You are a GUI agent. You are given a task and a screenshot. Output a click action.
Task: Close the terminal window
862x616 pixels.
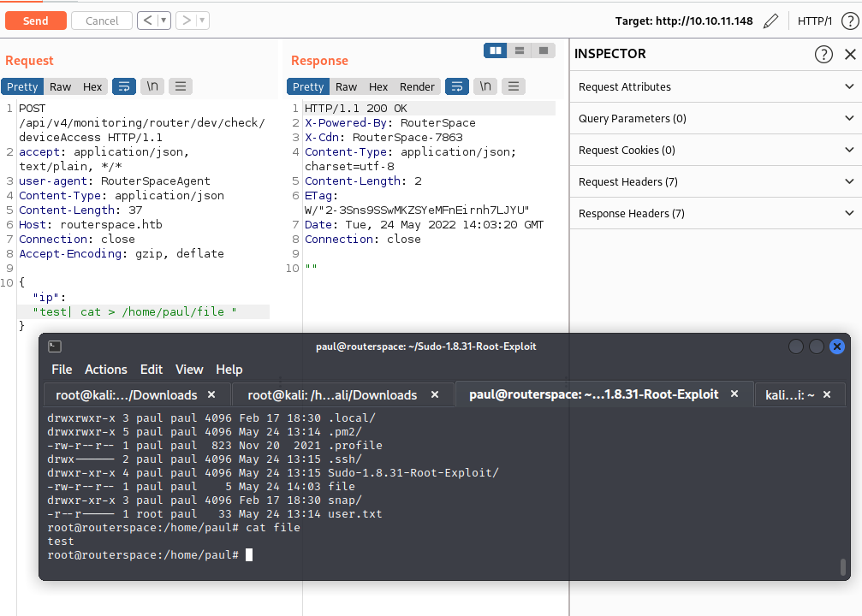point(836,346)
